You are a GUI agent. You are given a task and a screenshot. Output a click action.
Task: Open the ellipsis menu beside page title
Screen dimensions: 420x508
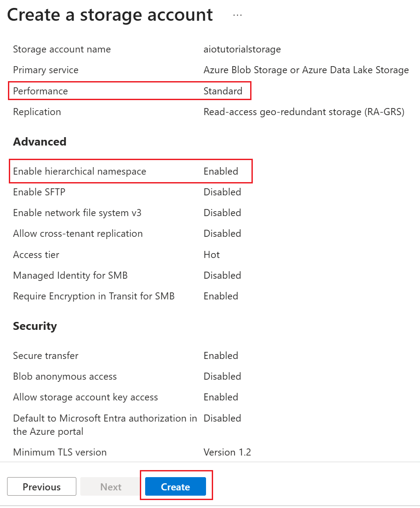pos(237,15)
